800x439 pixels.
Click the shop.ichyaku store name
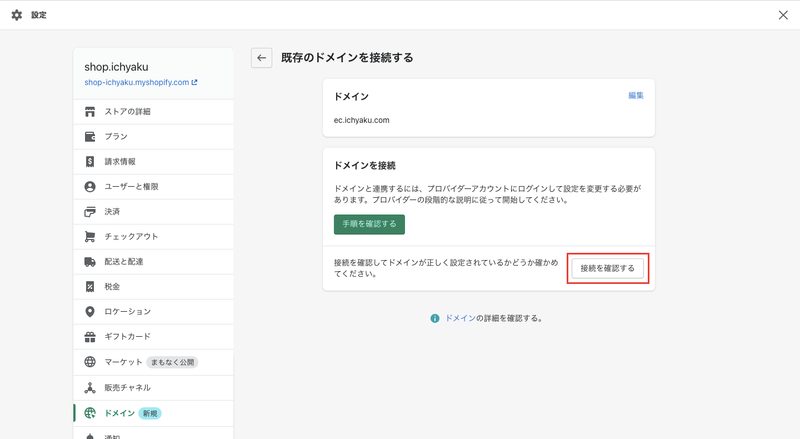[116, 67]
